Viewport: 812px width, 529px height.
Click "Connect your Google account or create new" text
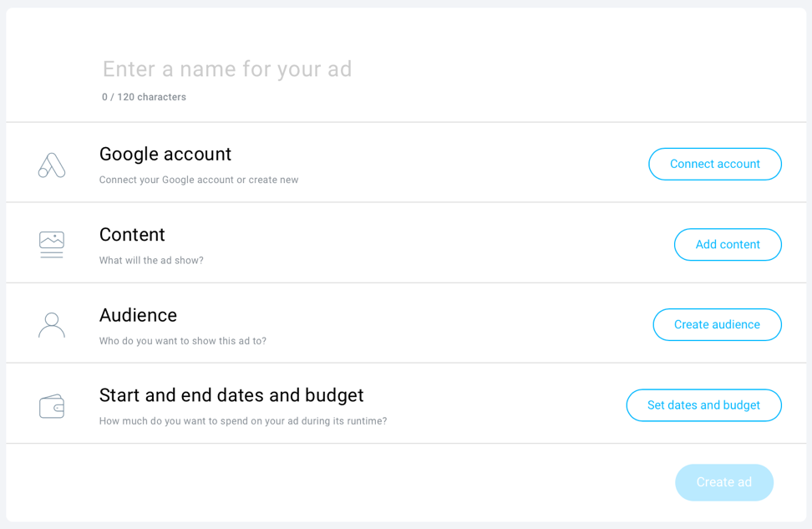tap(199, 180)
